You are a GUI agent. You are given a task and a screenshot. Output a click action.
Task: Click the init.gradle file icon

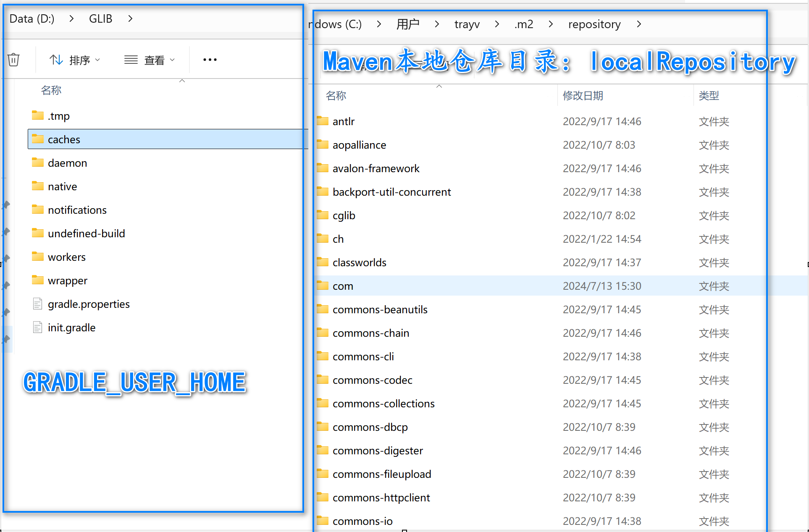click(x=38, y=327)
